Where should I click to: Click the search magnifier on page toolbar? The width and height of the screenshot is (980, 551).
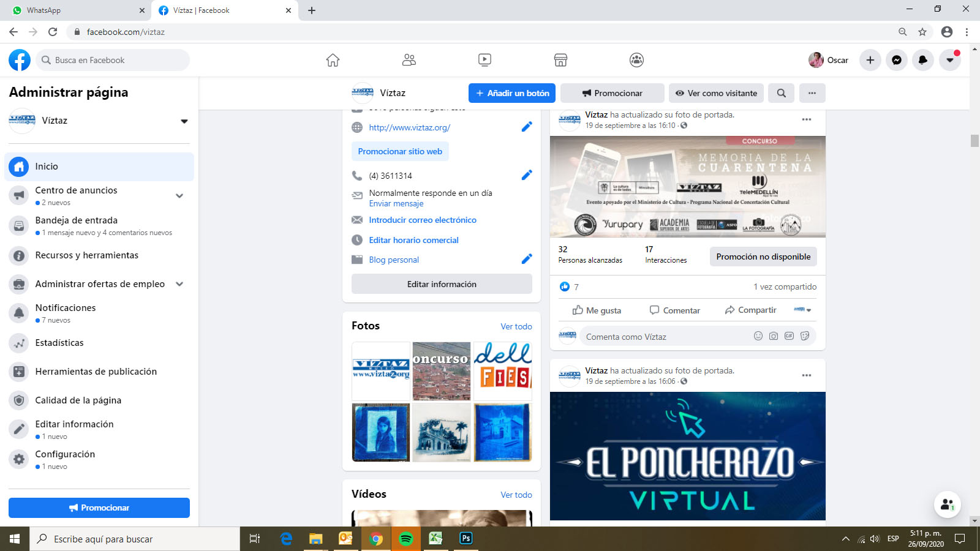(x=782, y=93)
